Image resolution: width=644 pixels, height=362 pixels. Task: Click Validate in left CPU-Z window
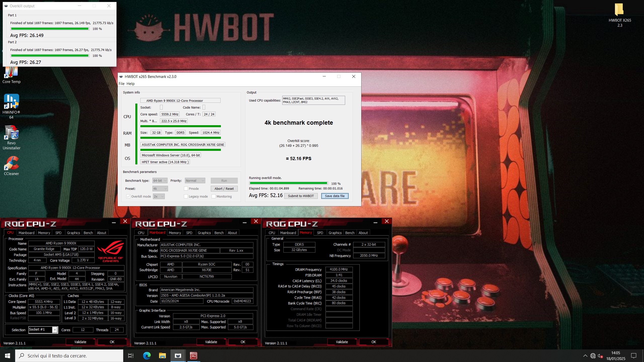(x=80, y=342)
